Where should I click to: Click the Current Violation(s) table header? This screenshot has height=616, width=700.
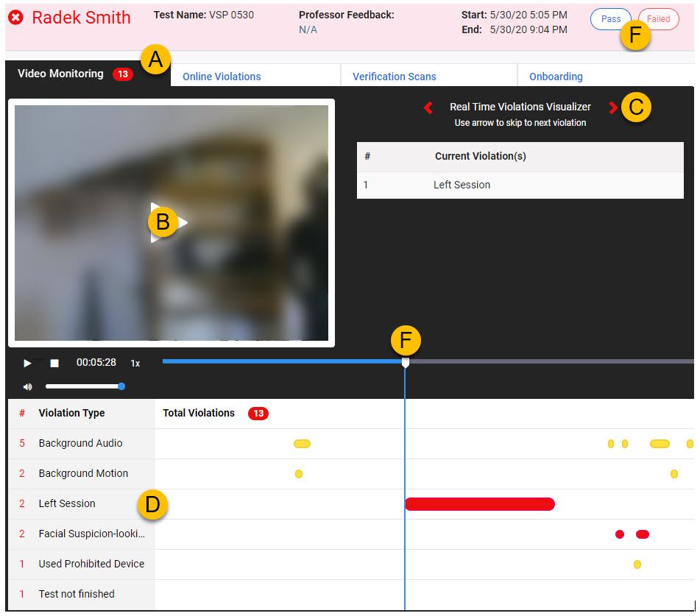481,156
